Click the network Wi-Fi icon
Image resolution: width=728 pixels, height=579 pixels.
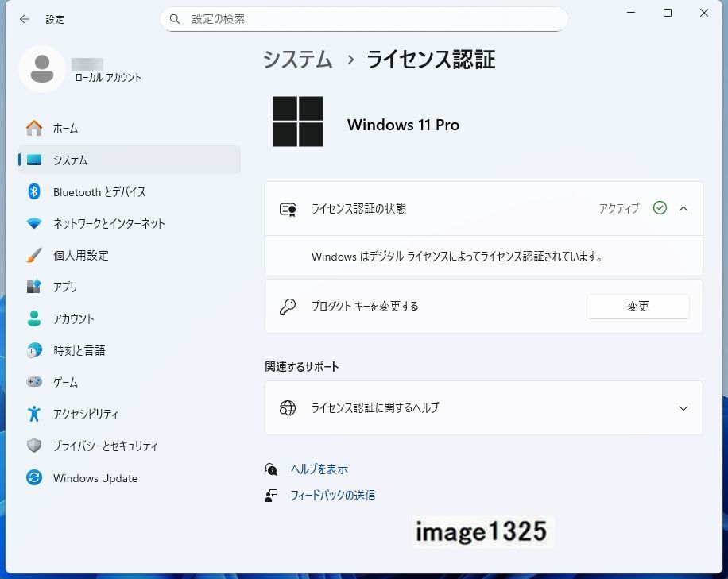34,223
